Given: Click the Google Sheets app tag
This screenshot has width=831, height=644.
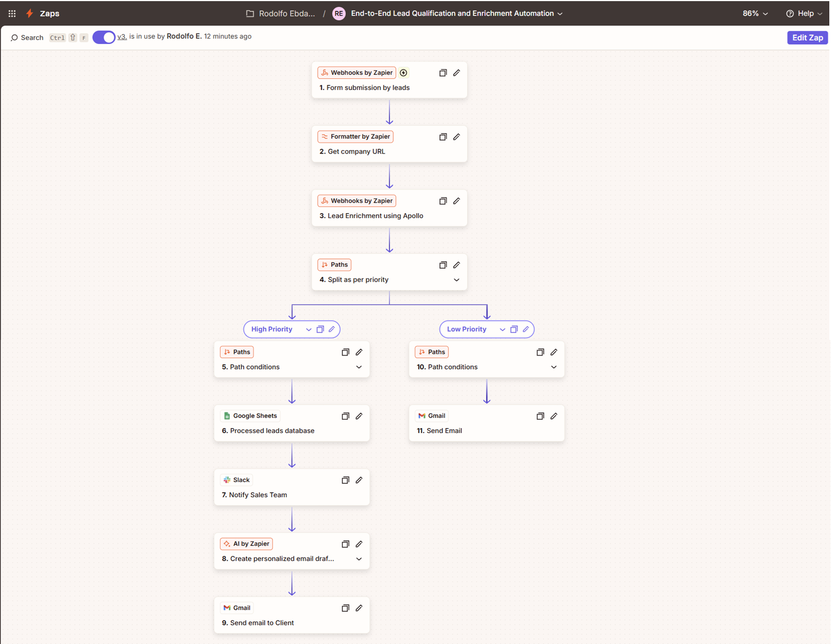Looking at the screenshot, I should coord(250,416).
